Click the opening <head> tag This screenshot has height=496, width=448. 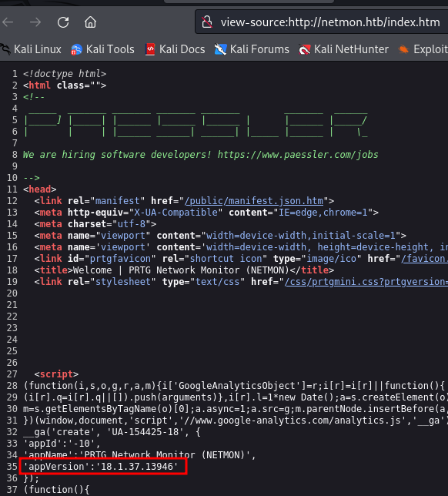pyautogui.click(x=39, y=189)
